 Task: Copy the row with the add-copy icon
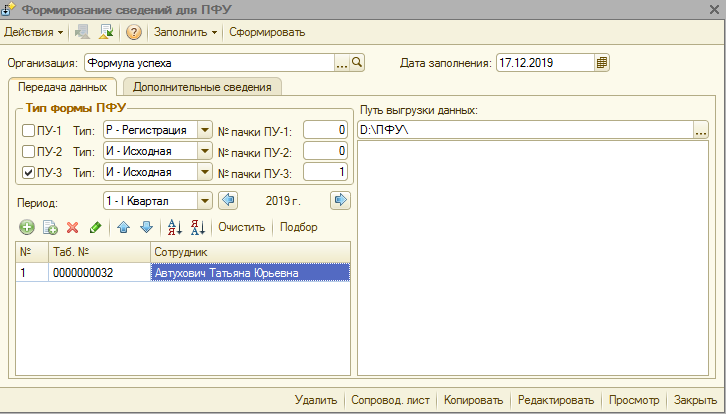tap(50, 227)
